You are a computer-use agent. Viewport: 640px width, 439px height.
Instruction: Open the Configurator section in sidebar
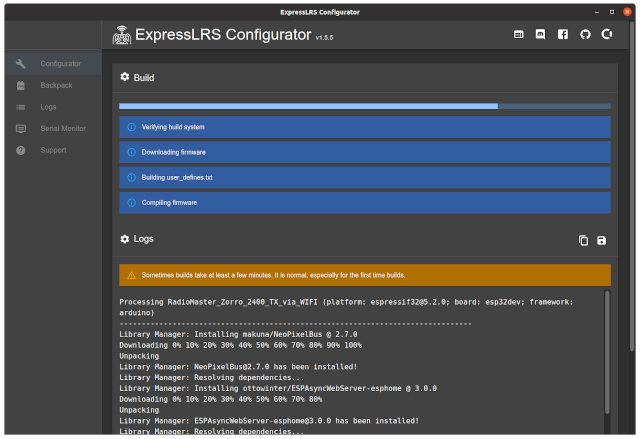(53, 64)
